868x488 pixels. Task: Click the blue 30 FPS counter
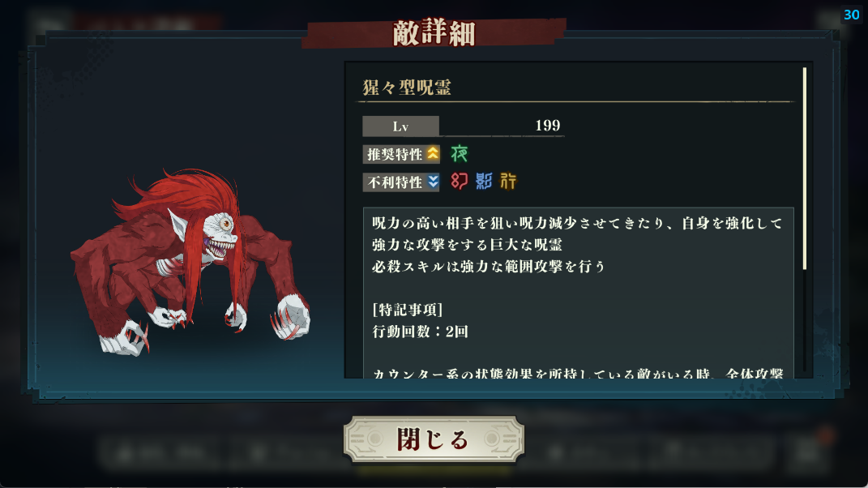tap(852, 15)
